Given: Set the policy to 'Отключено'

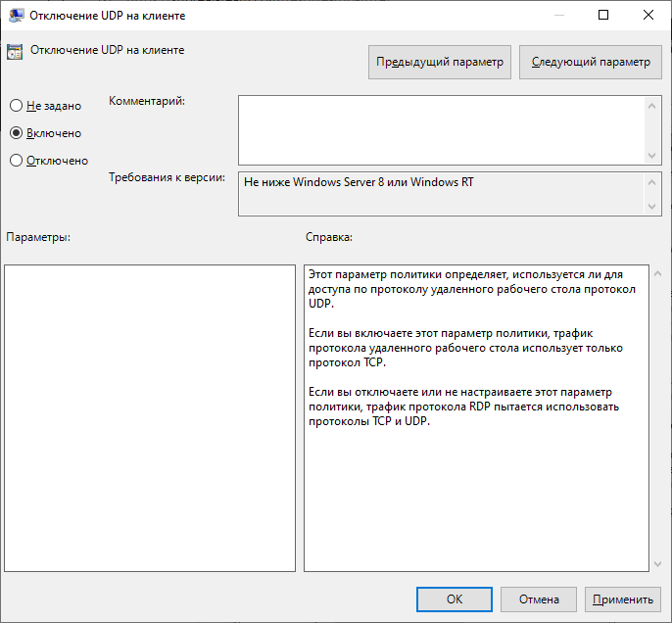Looking at the screenshot, I should point(16,161).
